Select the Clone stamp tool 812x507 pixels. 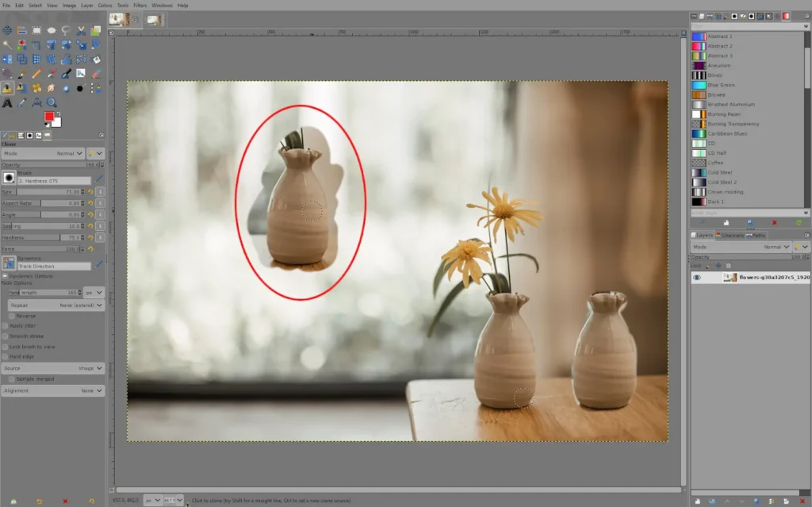click(x=7, y=88)
